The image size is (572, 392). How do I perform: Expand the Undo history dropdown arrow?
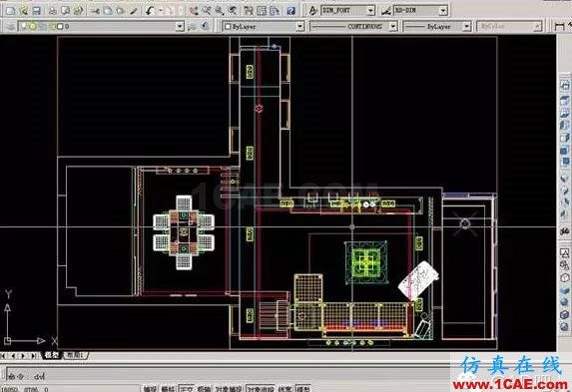(160, 11)
